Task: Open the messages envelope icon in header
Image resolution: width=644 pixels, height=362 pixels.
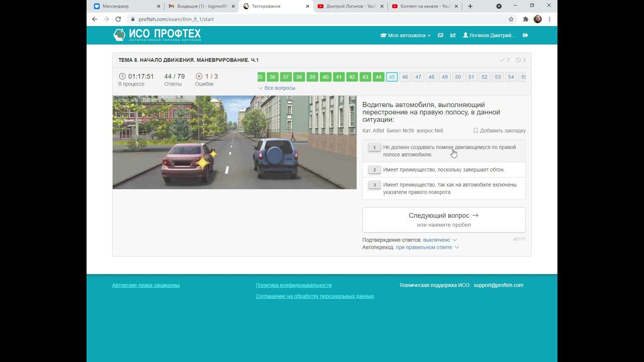Action: tap(440, 35)
